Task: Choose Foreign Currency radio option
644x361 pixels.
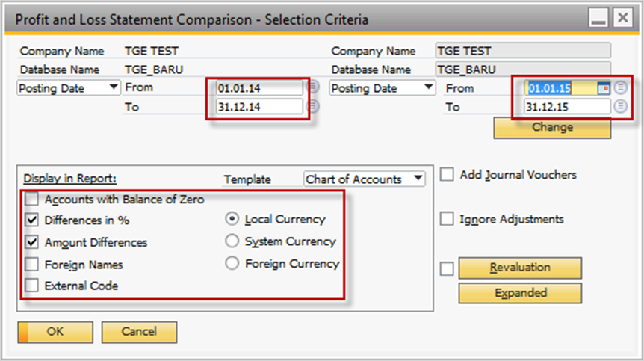Action: (x=232, y=263)
